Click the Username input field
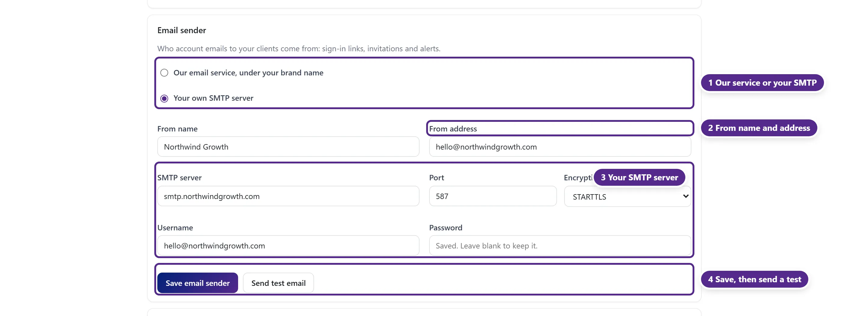Image resolution: width=868 pixels, height=316 pixels. [x=288, y=245]
